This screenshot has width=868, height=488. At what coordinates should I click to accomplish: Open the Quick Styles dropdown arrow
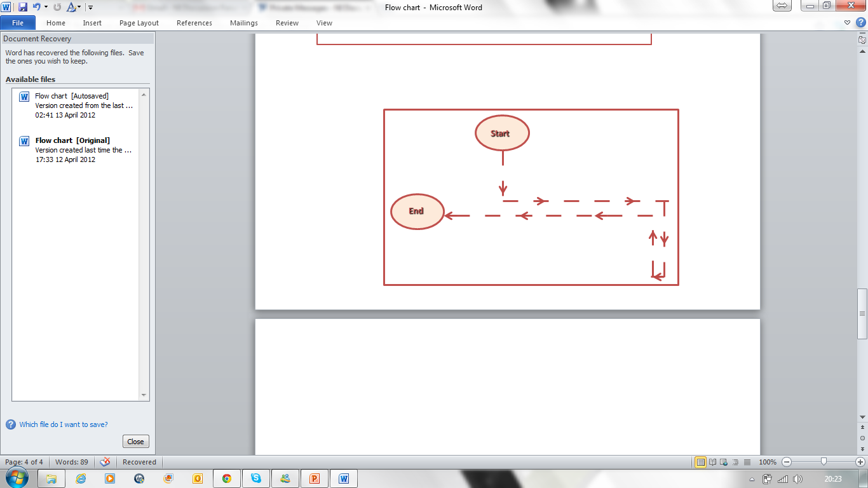pos(79,8)
